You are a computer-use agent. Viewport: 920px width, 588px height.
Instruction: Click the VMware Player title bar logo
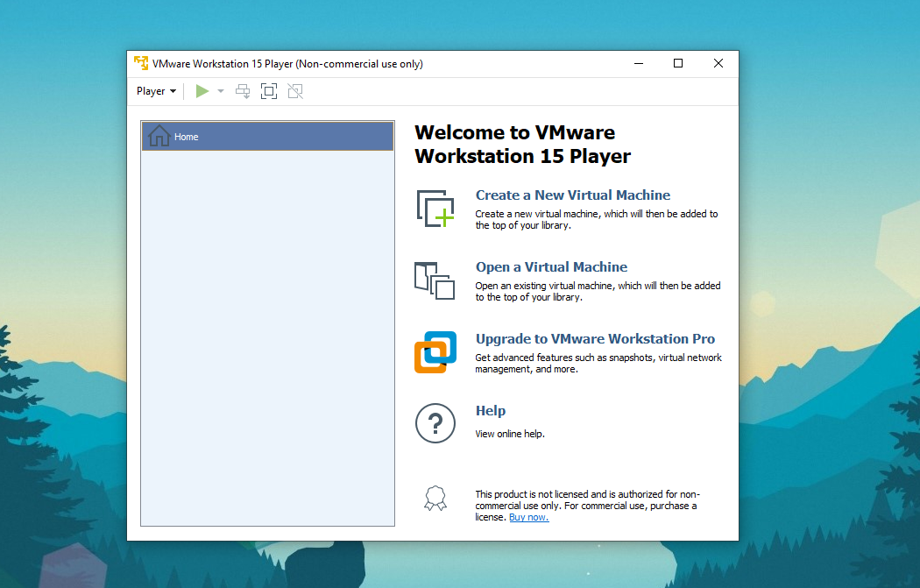141,63
